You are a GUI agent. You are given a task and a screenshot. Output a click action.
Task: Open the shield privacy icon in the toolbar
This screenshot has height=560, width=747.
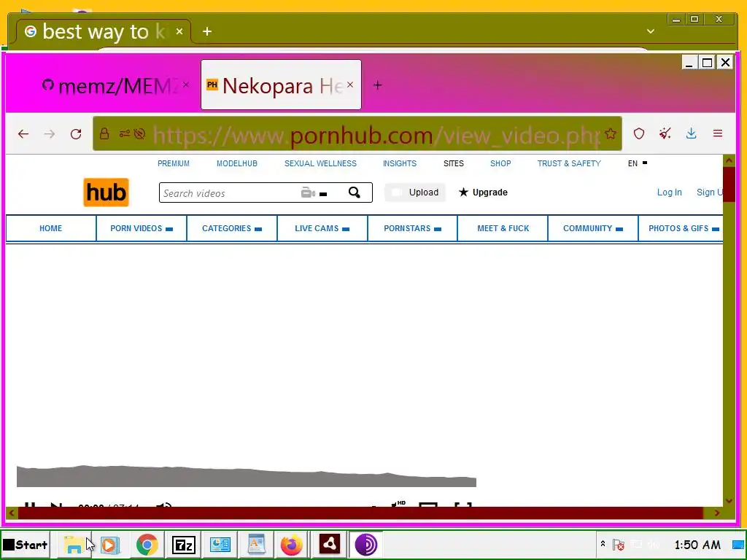(x=639, y=134)
